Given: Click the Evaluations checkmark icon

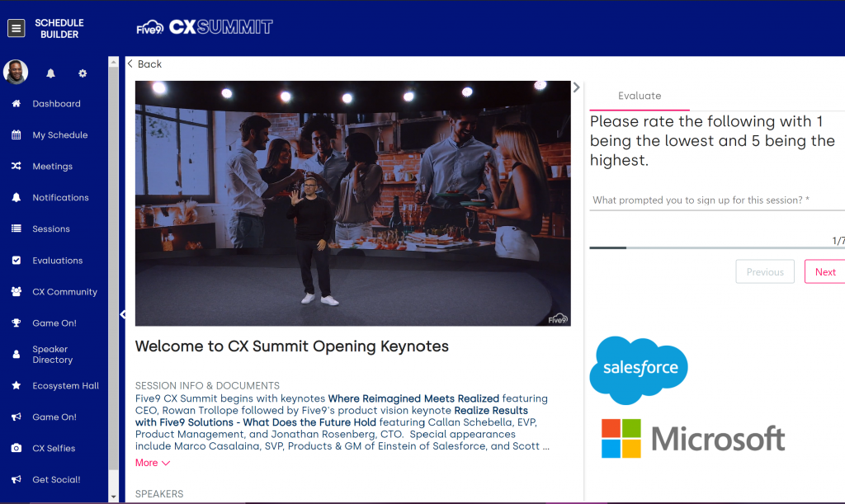Looking at the screenshot, I should pos(17,260).
